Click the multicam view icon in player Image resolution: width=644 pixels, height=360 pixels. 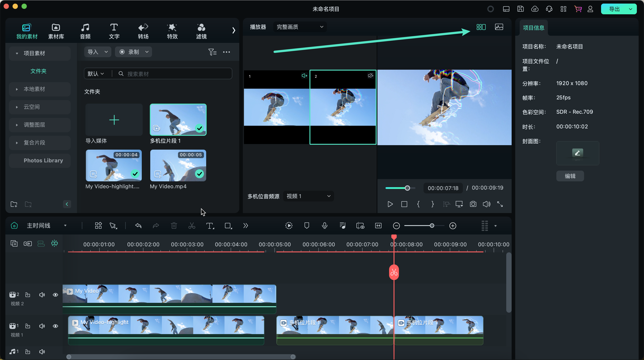(481, 27)
